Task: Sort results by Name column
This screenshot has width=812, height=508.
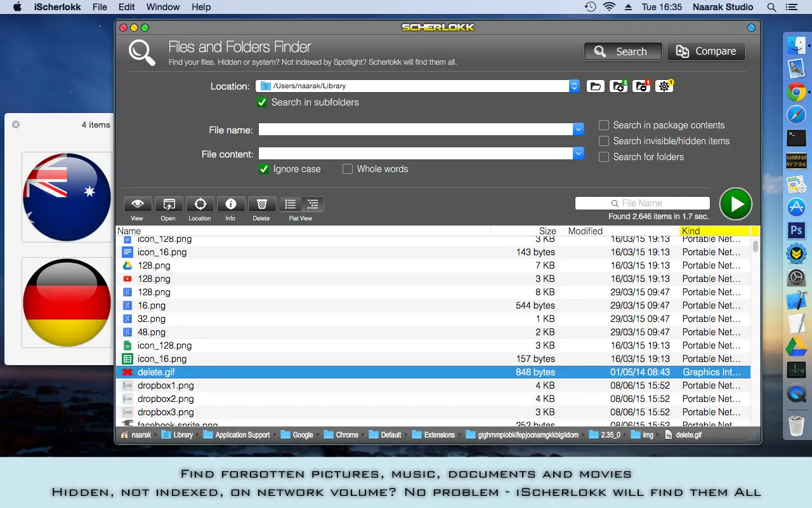Action: tap(303, 231)
